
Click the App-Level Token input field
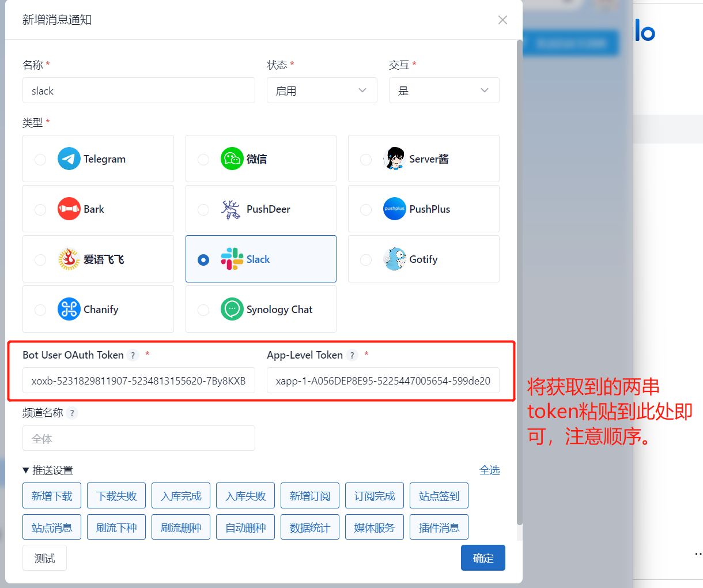coord(383,380)
